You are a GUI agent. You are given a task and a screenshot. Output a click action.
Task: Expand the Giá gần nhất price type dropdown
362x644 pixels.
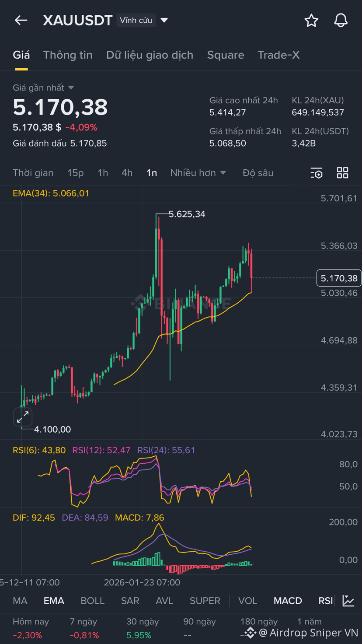click(x=43, y=87)
